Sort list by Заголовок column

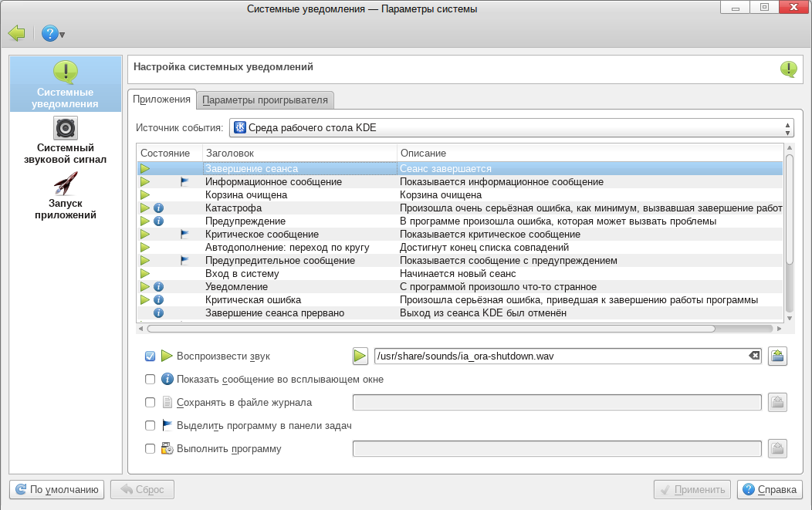click(x=299, y=154)
